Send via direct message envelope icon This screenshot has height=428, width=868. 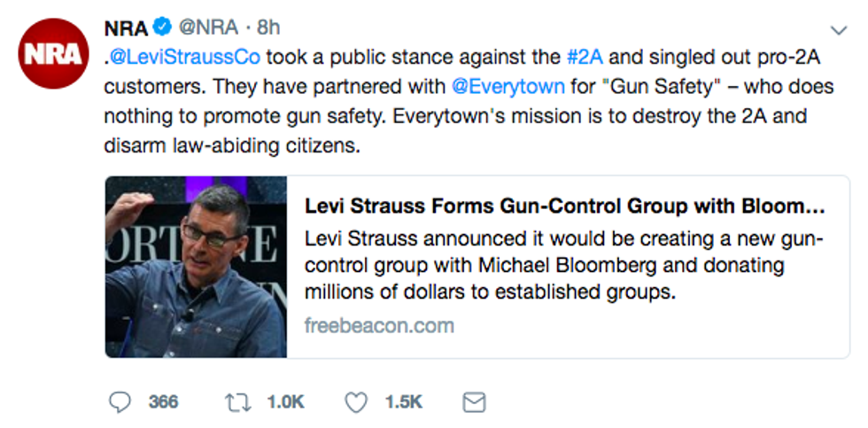point(475,402)
